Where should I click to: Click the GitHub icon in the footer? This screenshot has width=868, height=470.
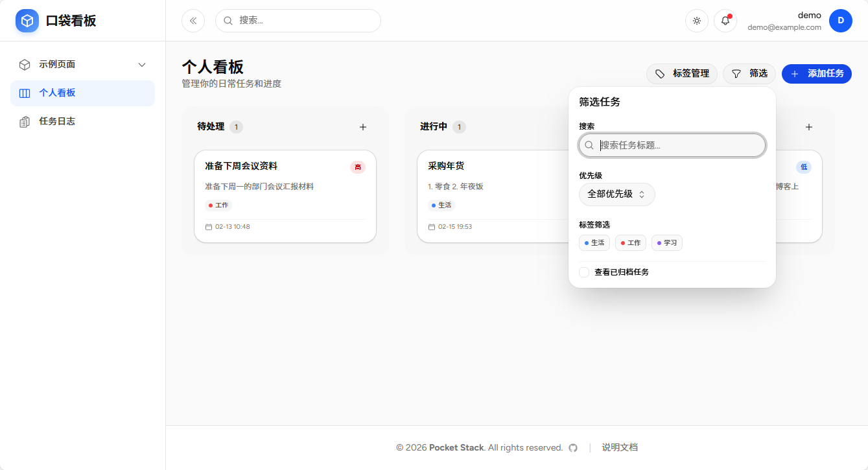click(x=573, y=447)
